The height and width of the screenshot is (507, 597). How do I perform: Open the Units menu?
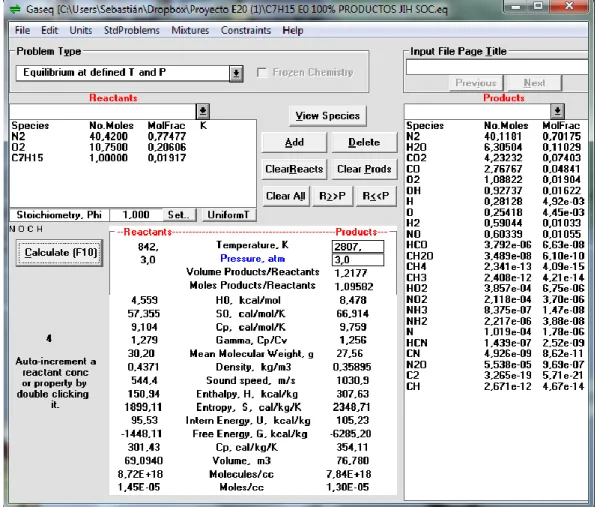[x=81, y=30]
